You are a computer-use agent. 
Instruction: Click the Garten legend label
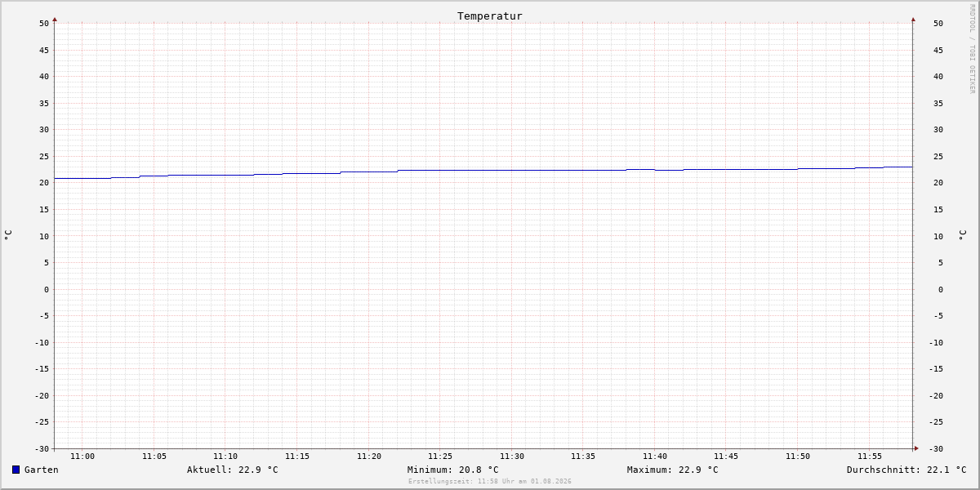point(42,470)
